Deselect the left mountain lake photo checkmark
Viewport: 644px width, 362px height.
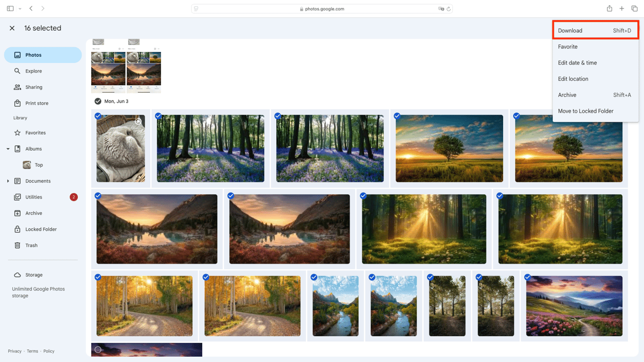[x=98, y=196]
